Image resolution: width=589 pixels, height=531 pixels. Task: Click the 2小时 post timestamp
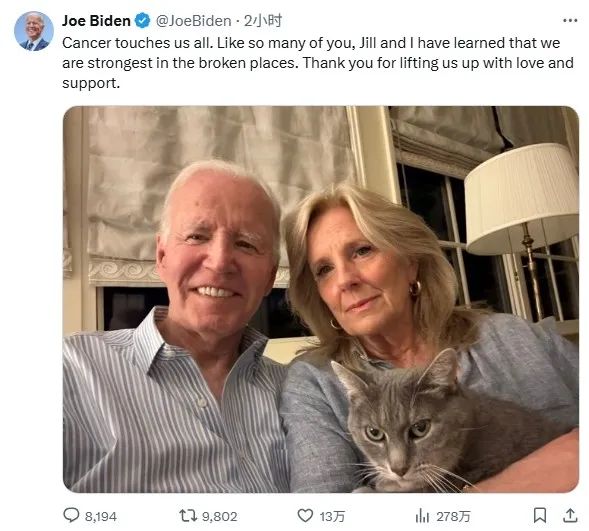pos(263,21)
